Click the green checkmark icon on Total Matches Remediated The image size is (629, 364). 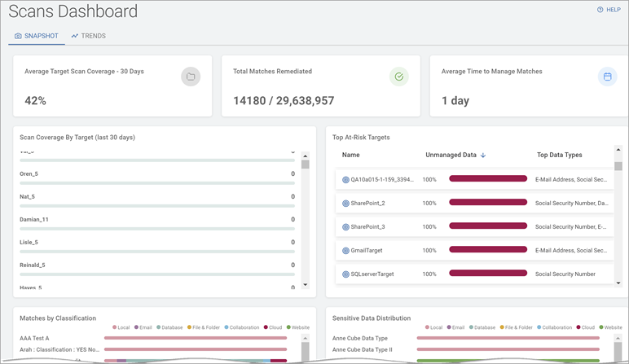tap(398, 77)
